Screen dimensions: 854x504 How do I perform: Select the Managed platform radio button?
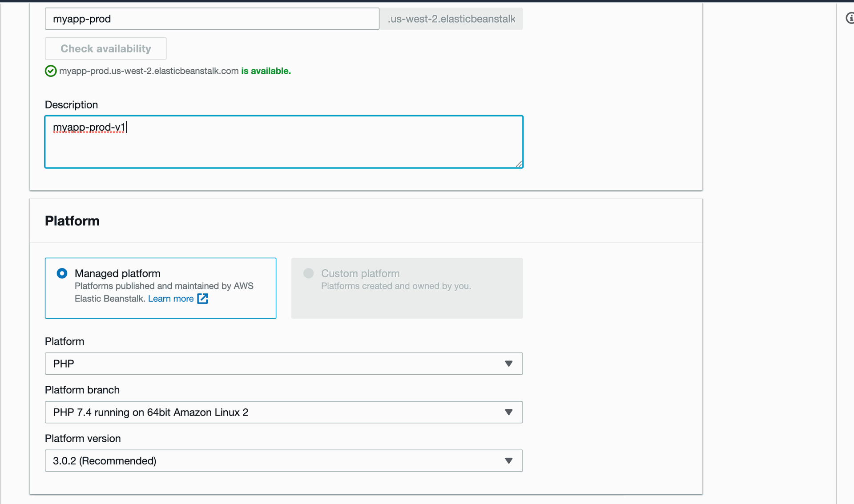(62, 273)
